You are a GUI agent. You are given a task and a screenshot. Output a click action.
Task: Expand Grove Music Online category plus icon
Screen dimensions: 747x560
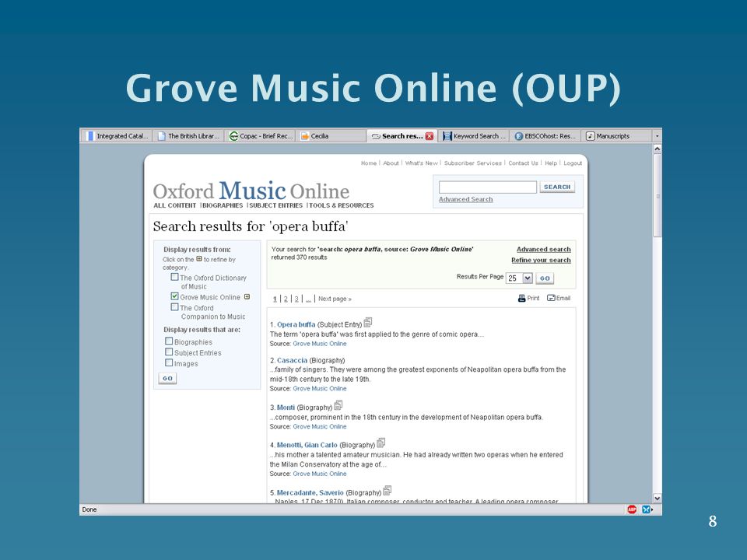click(247, 296)
